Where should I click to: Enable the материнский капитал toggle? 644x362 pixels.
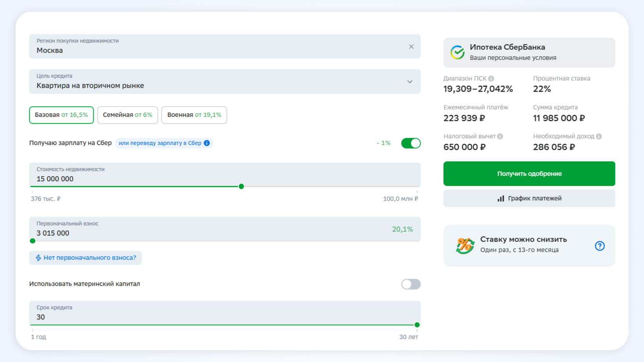411,284
